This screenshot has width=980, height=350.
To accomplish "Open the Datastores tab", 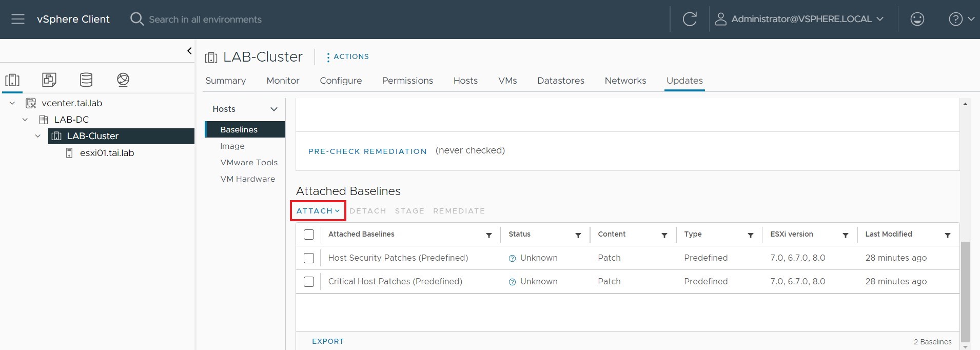I will (561, 81).
